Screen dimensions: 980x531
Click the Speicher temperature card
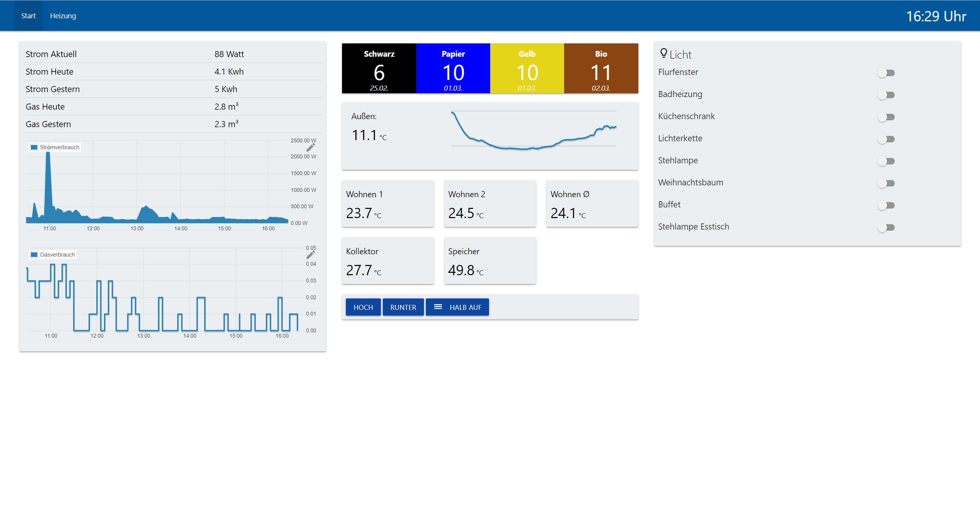490,261
